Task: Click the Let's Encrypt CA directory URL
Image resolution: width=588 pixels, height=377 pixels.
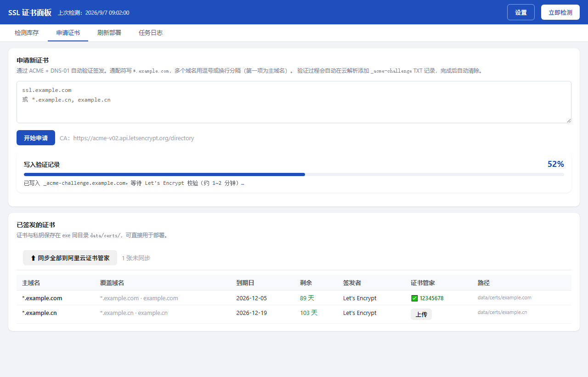Action: pos(134,138)
